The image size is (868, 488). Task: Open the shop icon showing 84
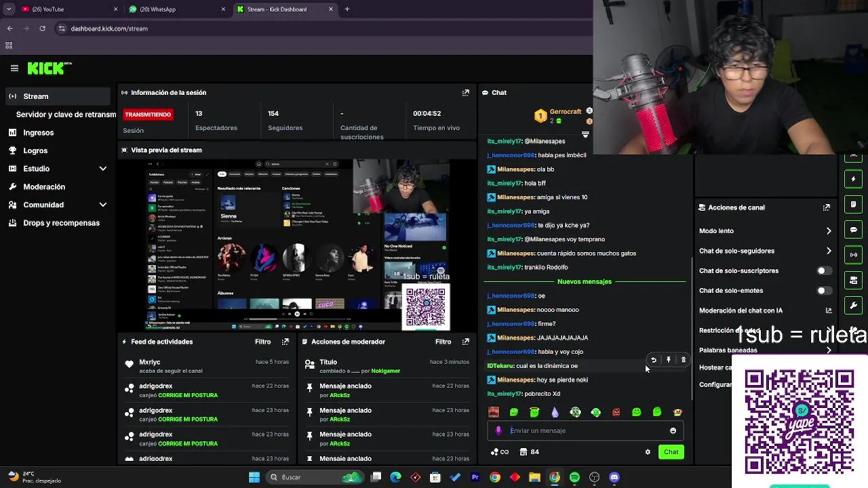pyautogui.click(x=530, y=452)
